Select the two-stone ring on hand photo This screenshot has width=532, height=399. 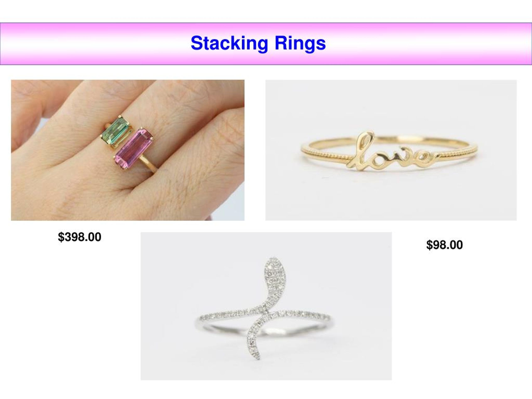coord(128,150)
